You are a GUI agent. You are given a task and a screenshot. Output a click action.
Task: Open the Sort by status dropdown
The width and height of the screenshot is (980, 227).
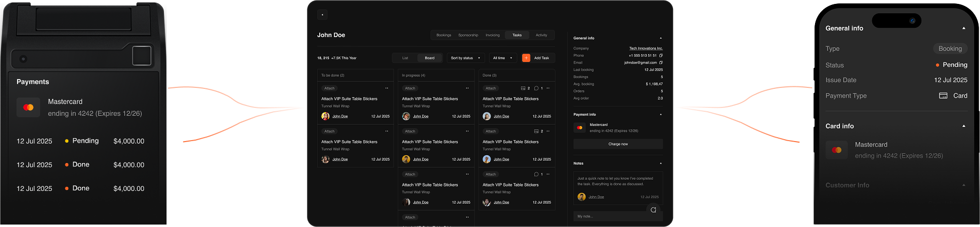(466, 58)
